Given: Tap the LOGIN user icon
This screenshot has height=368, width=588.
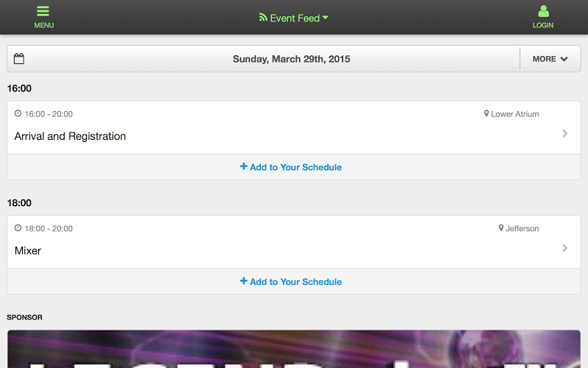Looking at the screenshot, I should click(x=543, y=11).
